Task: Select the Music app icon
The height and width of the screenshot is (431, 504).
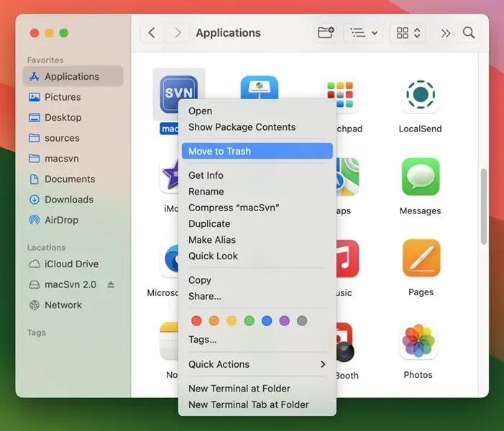Action: 348,258
